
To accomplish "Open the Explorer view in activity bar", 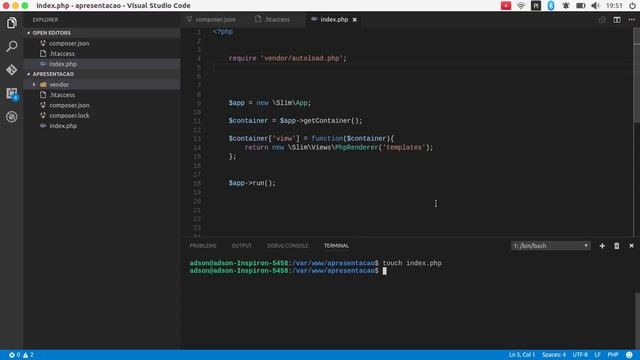I will [11, 23].
